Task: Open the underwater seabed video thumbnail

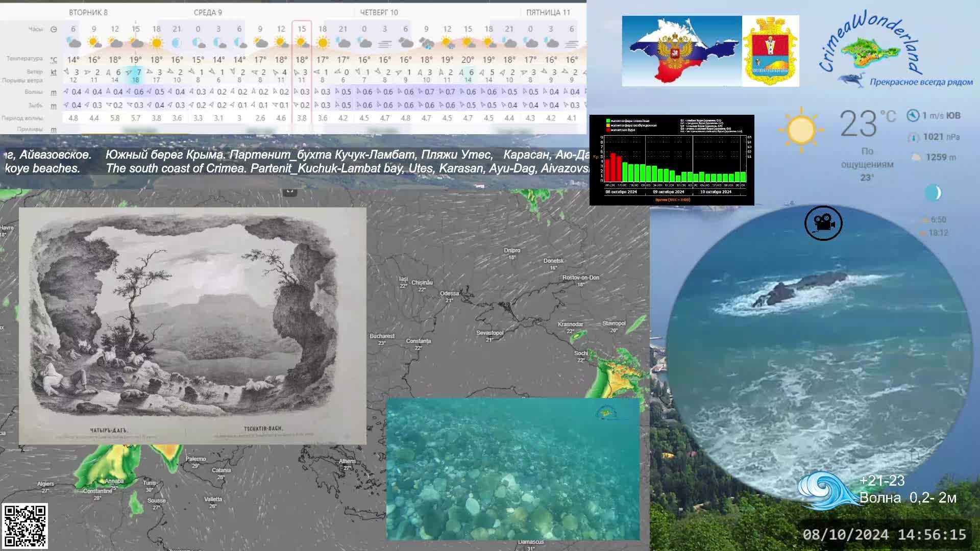Action: 513,469
